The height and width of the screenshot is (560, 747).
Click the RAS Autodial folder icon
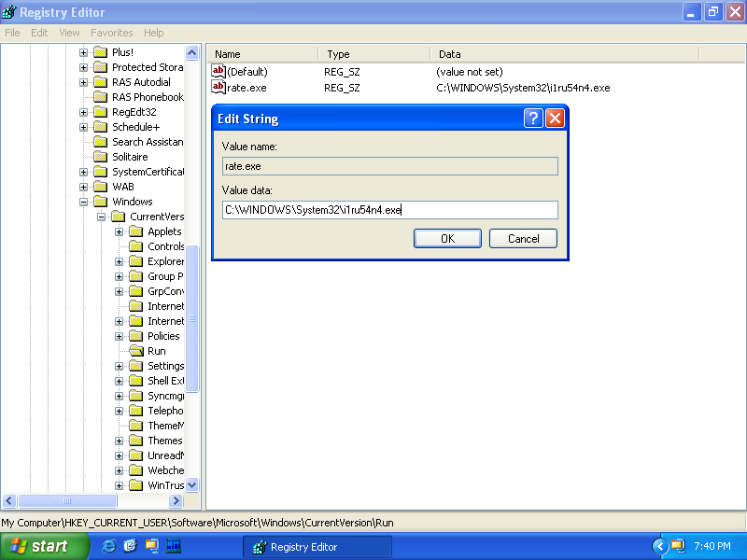coord(101,82)
